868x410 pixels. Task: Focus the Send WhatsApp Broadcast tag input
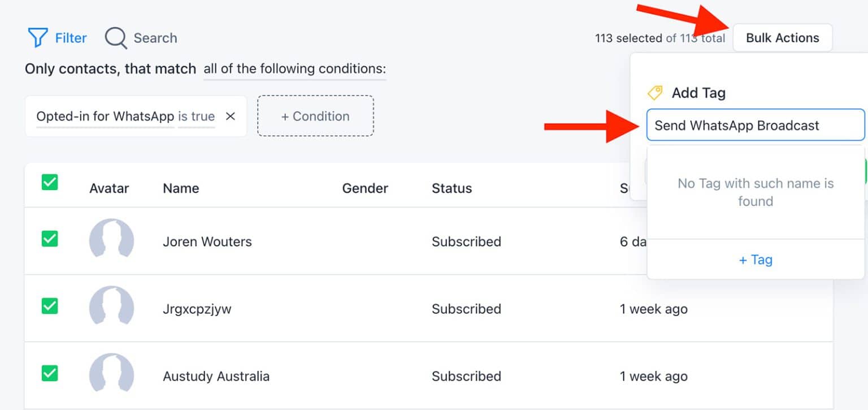tap(756, 125)
